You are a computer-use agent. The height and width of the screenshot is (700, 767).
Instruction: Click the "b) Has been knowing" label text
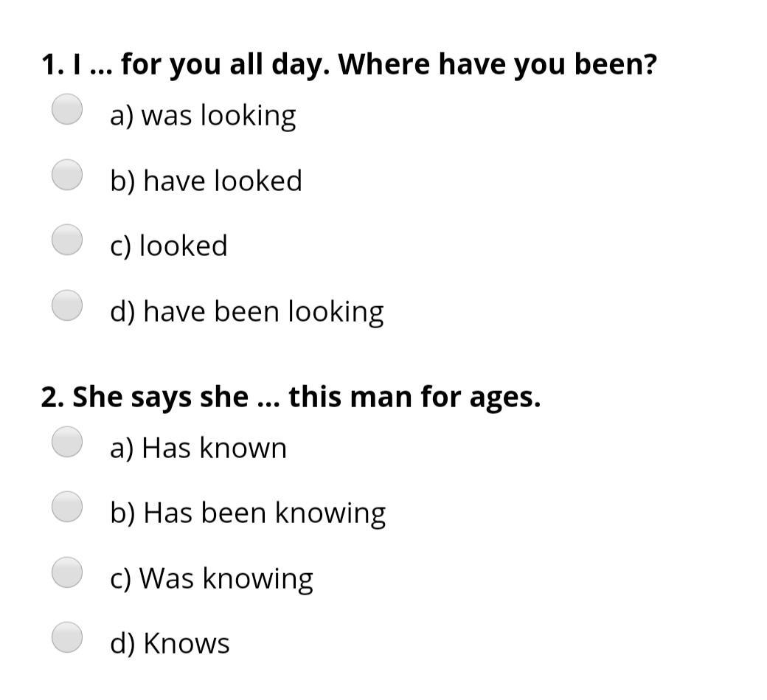247,514
